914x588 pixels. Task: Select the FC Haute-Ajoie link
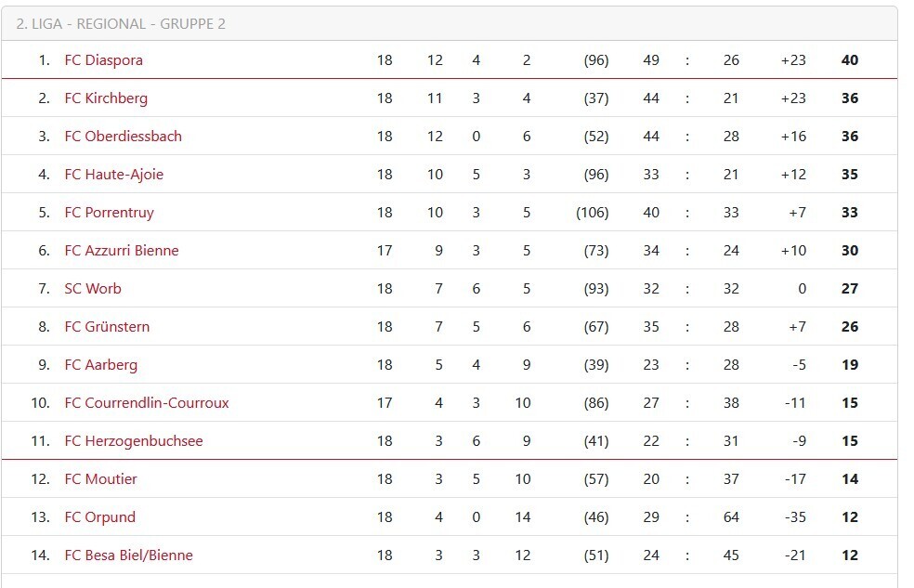(113, 175)
